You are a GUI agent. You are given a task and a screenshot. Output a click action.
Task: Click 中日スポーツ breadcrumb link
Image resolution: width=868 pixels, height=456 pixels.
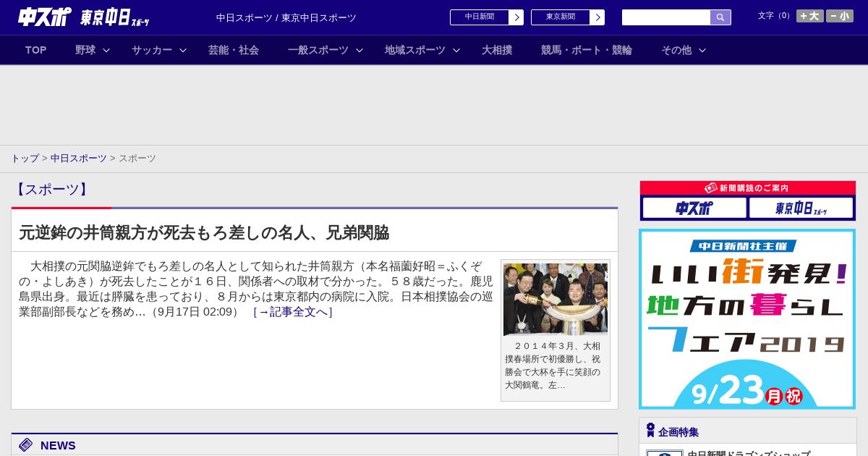point(79,159)
